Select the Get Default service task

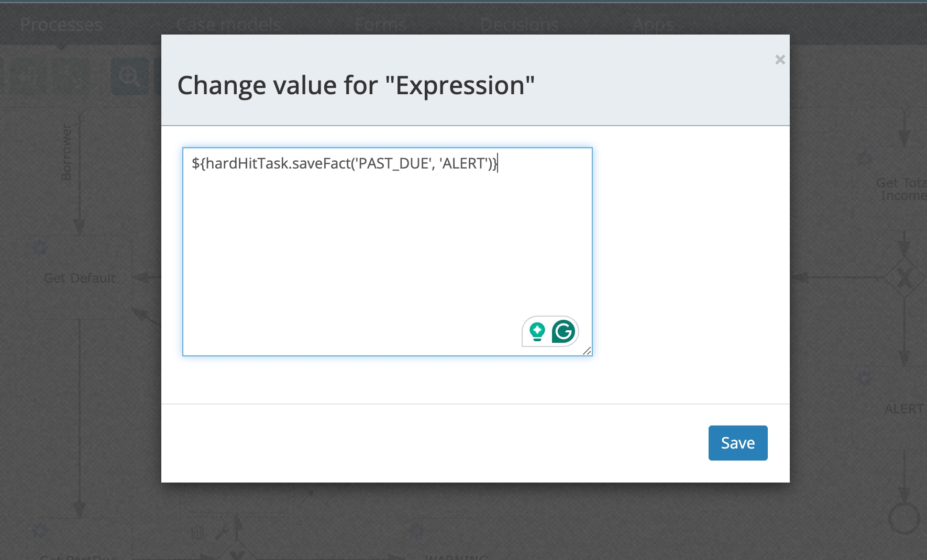pyautogui.click(x=80, y=278)
